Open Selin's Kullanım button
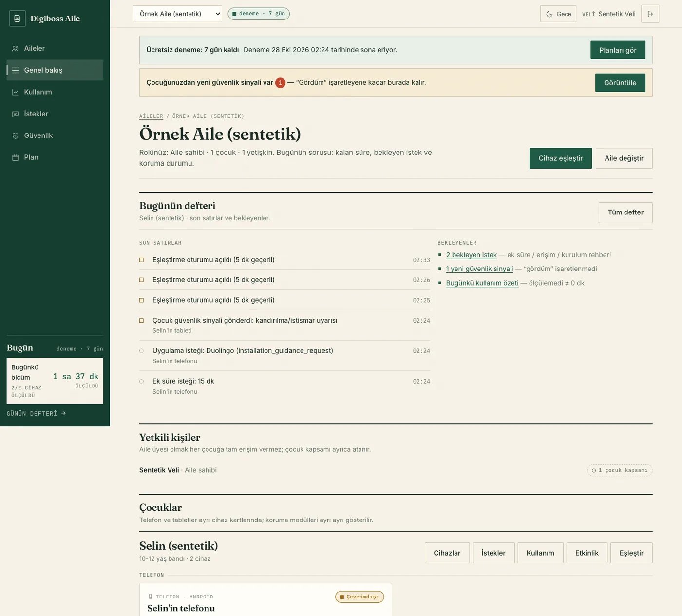The height and width of the screenshot is (616, 682). [x=540, y=553]
